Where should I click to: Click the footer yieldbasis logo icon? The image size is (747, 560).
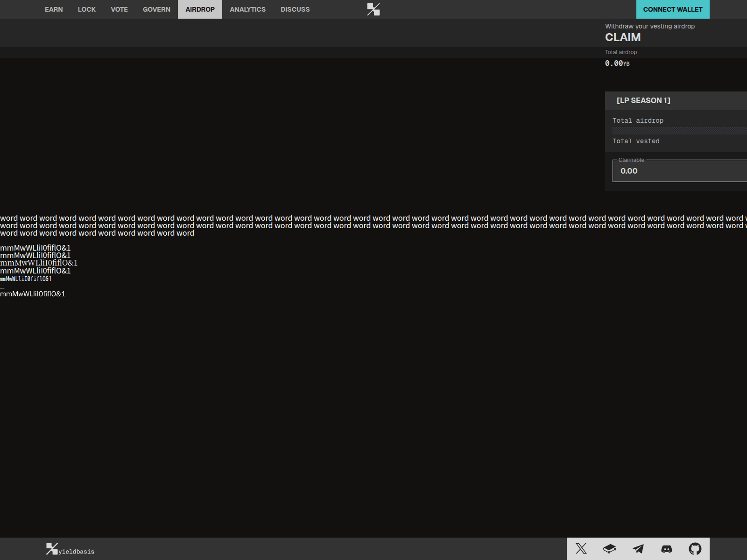point(52,549)
